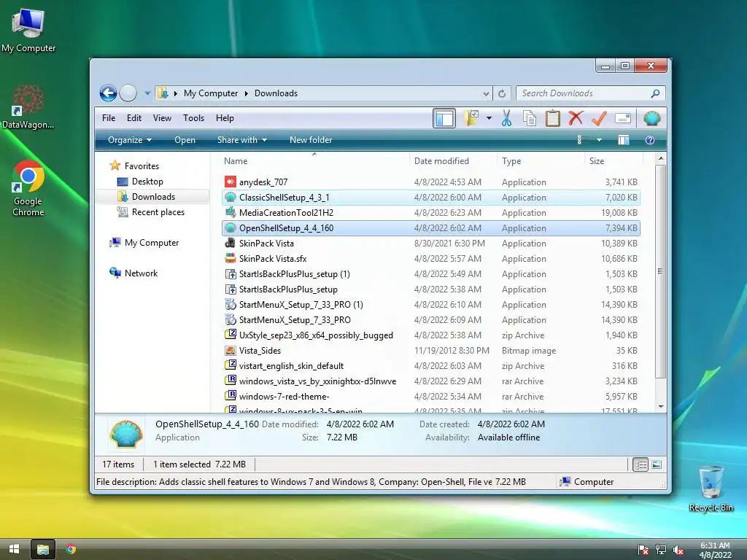Expand the Share with dropdown
This screenshot has width=747, height=560.
point(242,140)
